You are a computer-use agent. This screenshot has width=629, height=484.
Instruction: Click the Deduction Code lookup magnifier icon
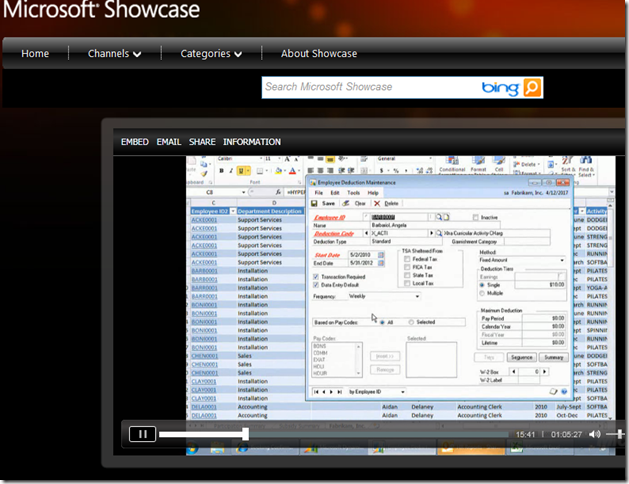click(x=439, y=233)
